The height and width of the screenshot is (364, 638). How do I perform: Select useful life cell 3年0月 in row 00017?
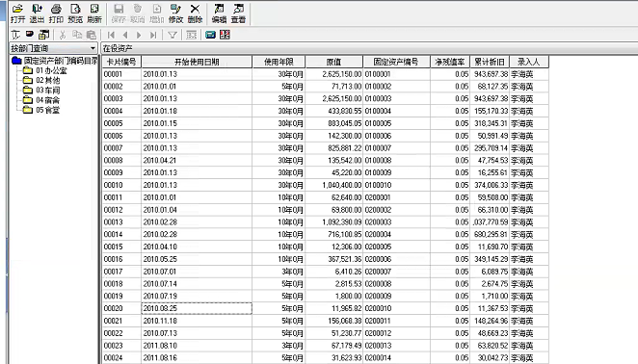click(279, 272)
